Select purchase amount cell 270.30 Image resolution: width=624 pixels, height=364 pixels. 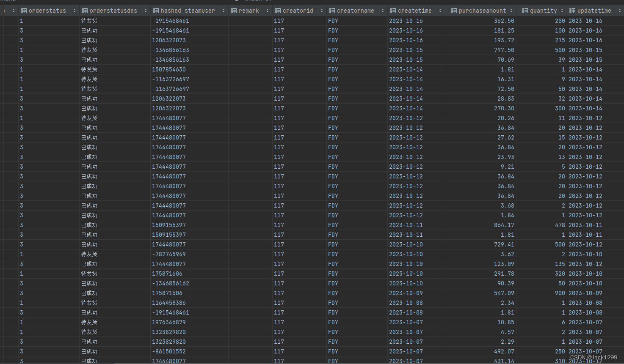coord(504,108)
